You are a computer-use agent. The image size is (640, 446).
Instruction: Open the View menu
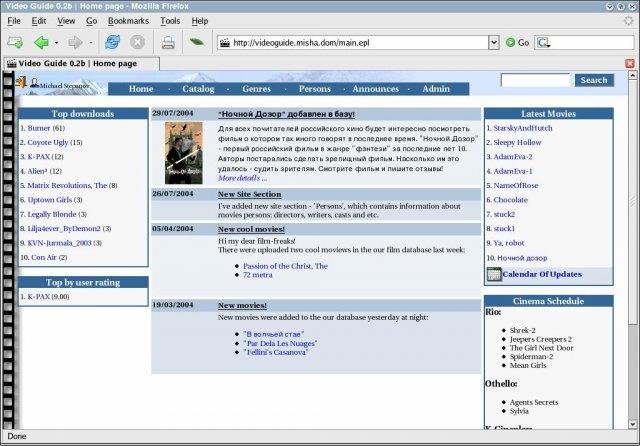66,21
